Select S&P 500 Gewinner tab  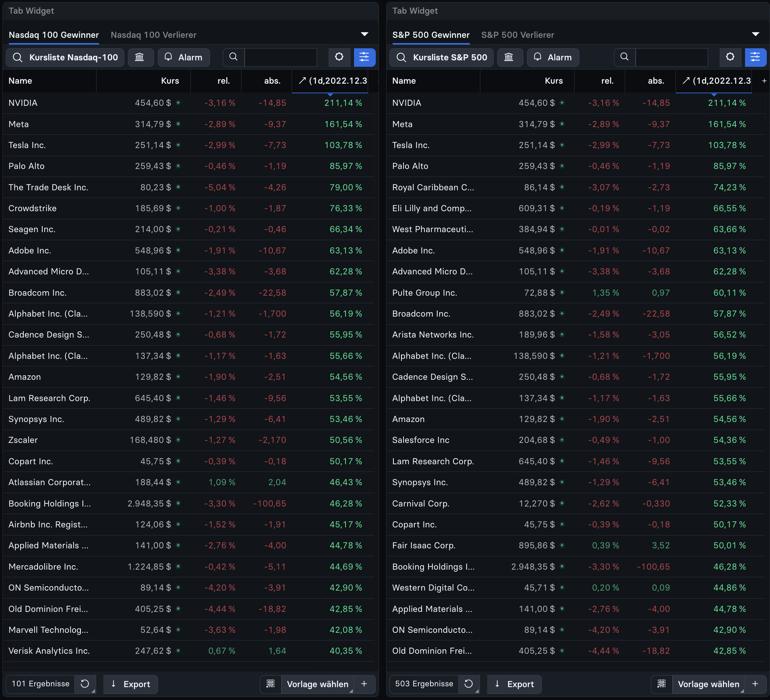point(431,35)
